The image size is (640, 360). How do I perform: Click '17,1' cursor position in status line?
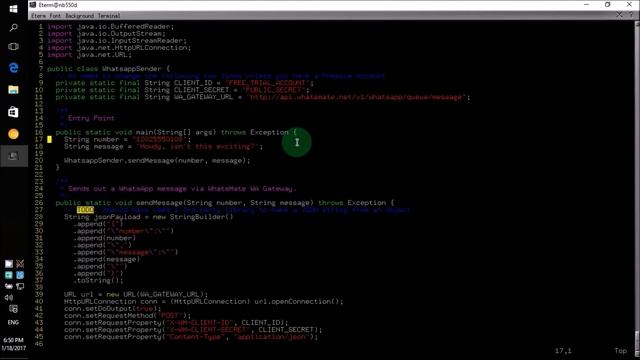563,351
